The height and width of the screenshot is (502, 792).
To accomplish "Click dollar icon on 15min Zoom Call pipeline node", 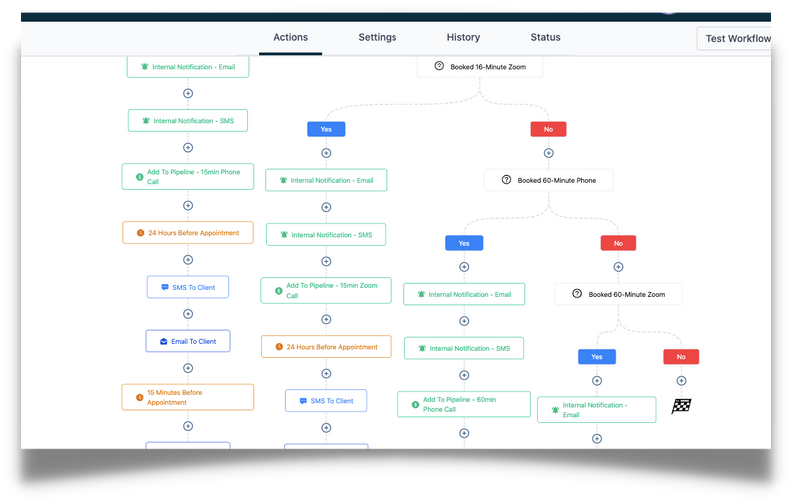I will pyautogui.click(x=277, y=291).
